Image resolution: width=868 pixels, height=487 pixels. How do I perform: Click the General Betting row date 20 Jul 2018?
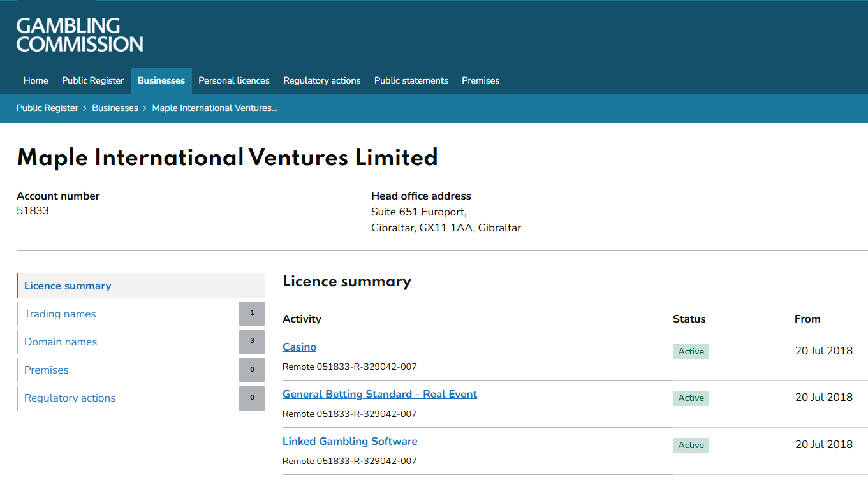point(823,397)
